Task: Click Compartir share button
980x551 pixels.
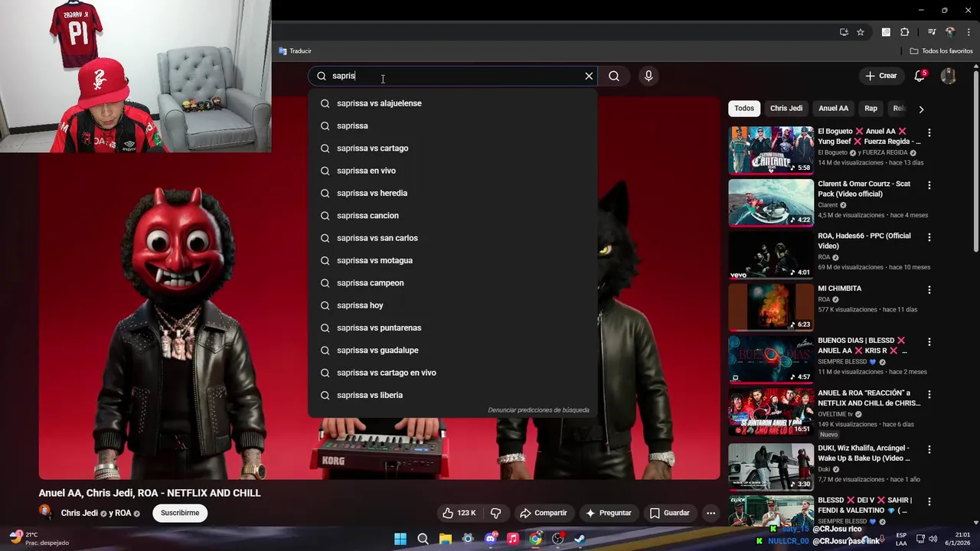Action: (x=543, y=513)
